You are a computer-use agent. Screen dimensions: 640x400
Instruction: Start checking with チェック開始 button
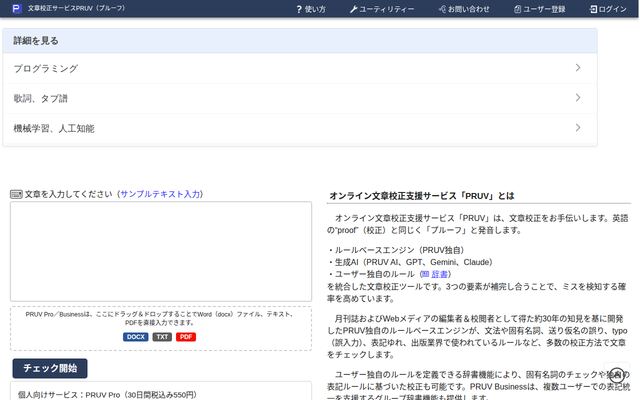[50, 368]
